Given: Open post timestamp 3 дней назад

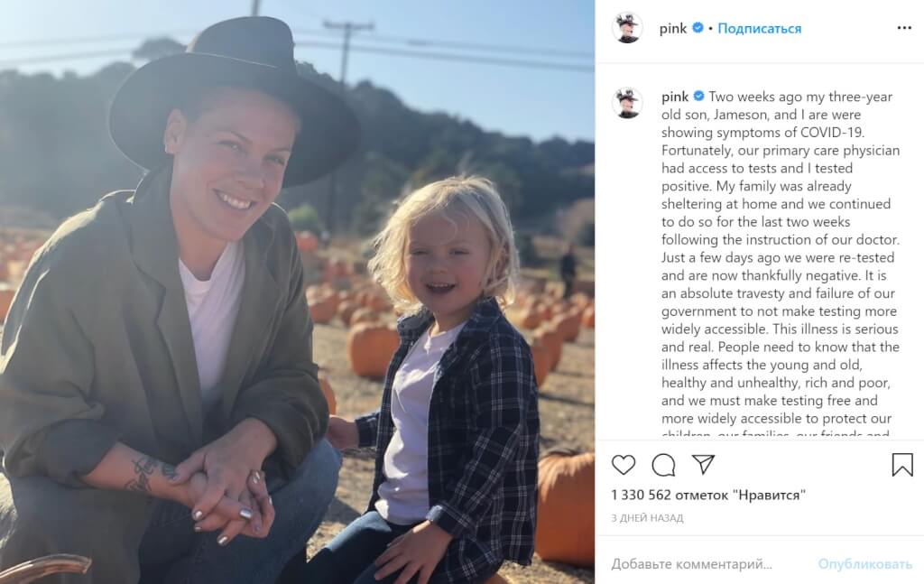Looking at the screenshot, I should coord(647,518).
